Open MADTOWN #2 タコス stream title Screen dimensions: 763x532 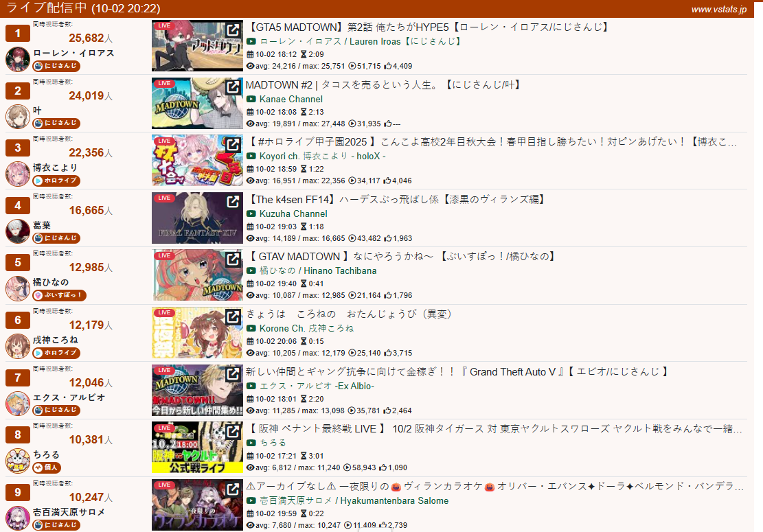pyautogui.click(x=385, y=85)
